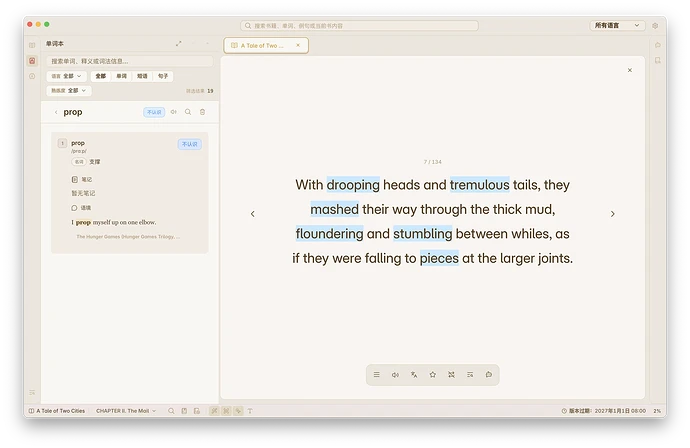Play sentence audio from floating toolbar
690x448 pixels.
pyautogui.click(x=395, y=375)
